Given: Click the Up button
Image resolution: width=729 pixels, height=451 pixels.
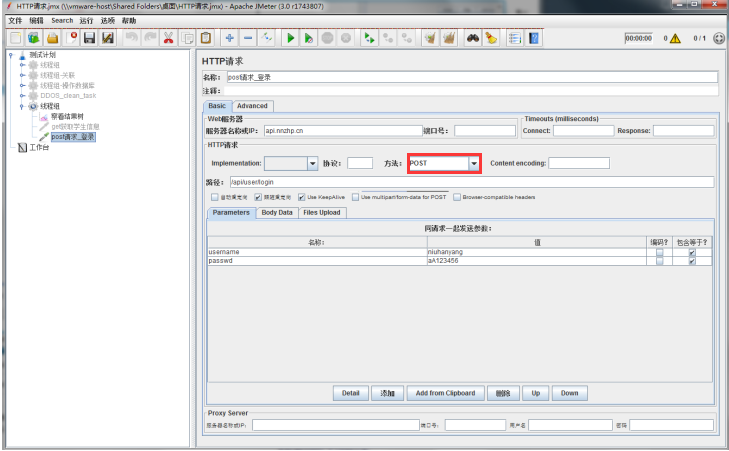Looking at the screenshot, I should pyautogui.click(x=536, y=393).
